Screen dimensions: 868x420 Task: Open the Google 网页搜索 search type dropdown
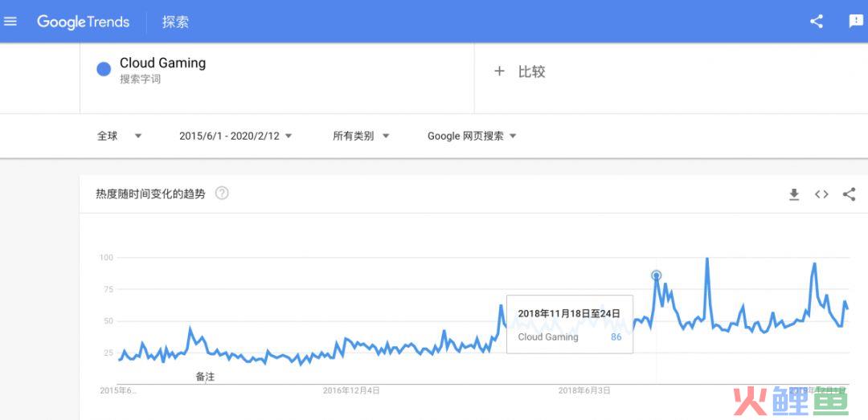pyautogui.click(x=472, y=136)
